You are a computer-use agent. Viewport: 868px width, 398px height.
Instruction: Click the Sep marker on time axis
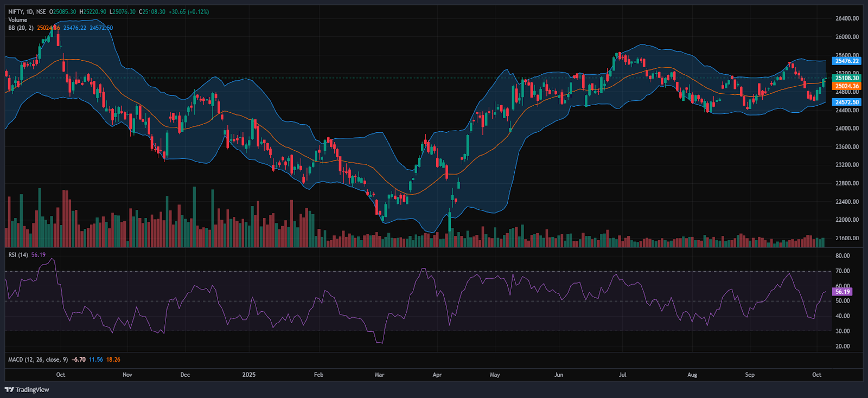(x=750, y=375)
